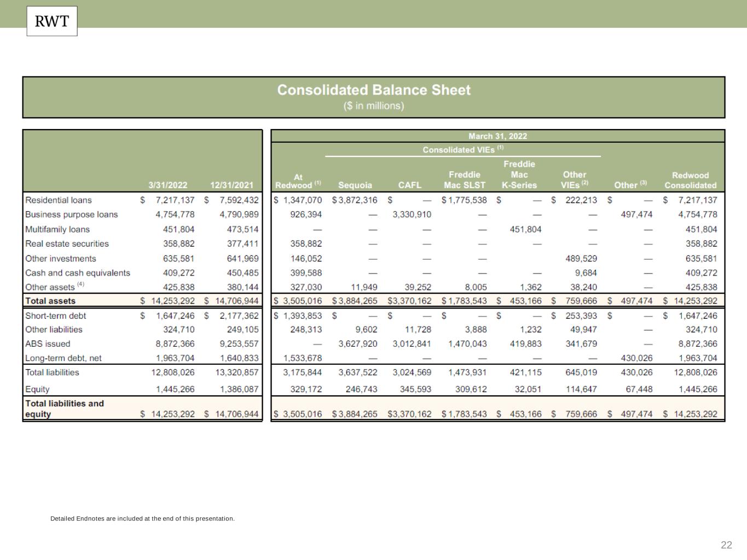
Task: Click the Redwood Consolidated column header
Action: click(690, 180)
